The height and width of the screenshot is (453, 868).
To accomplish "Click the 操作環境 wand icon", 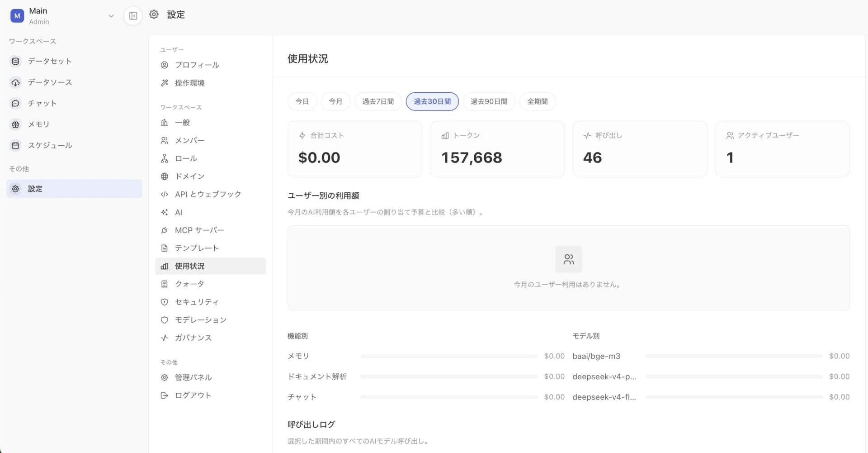I will point(165,83).
